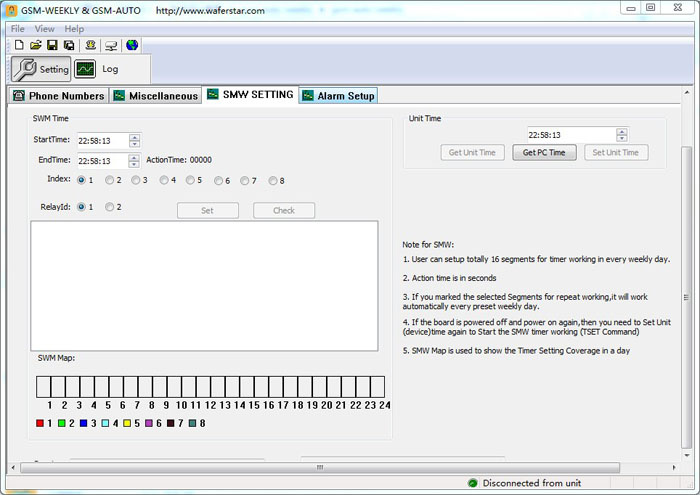Open the Log view icon
Screen dimensions: 700x495
click(85, 69)
